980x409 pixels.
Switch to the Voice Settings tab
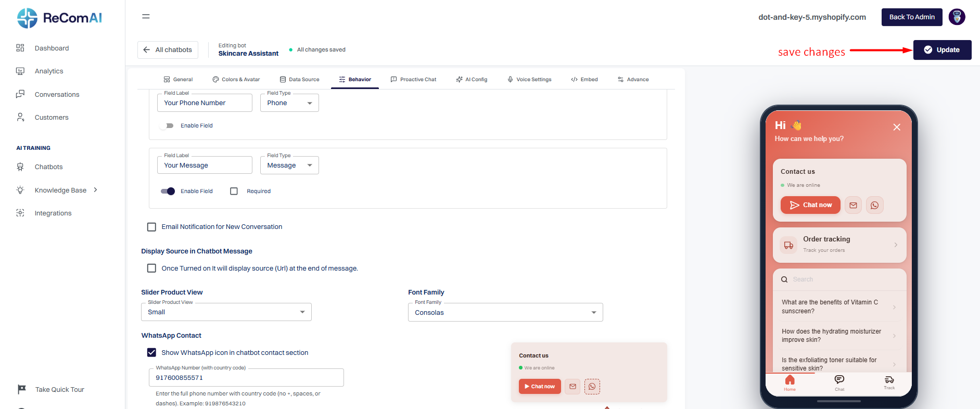(529, 80)
